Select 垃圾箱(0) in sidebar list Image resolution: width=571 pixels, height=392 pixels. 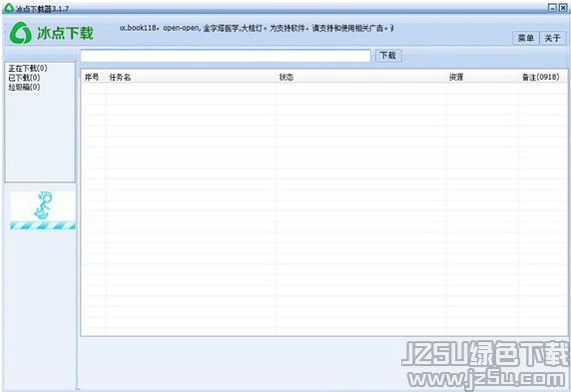[x=24, y=87]
